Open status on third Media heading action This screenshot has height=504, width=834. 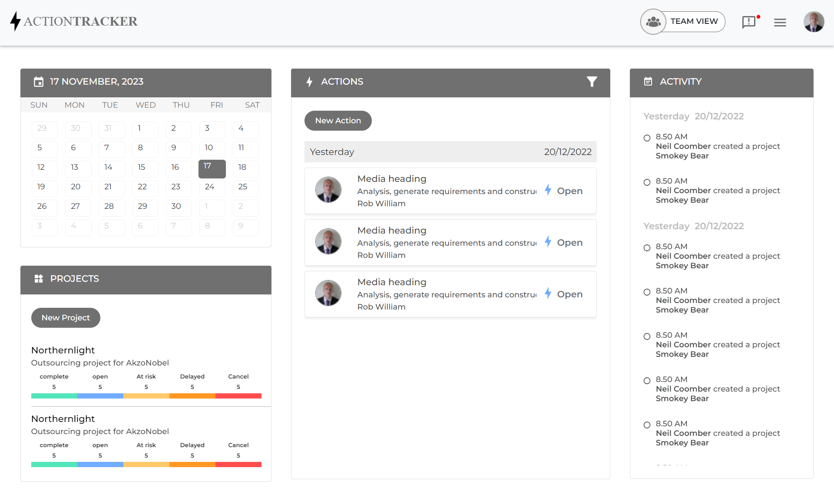569,294
